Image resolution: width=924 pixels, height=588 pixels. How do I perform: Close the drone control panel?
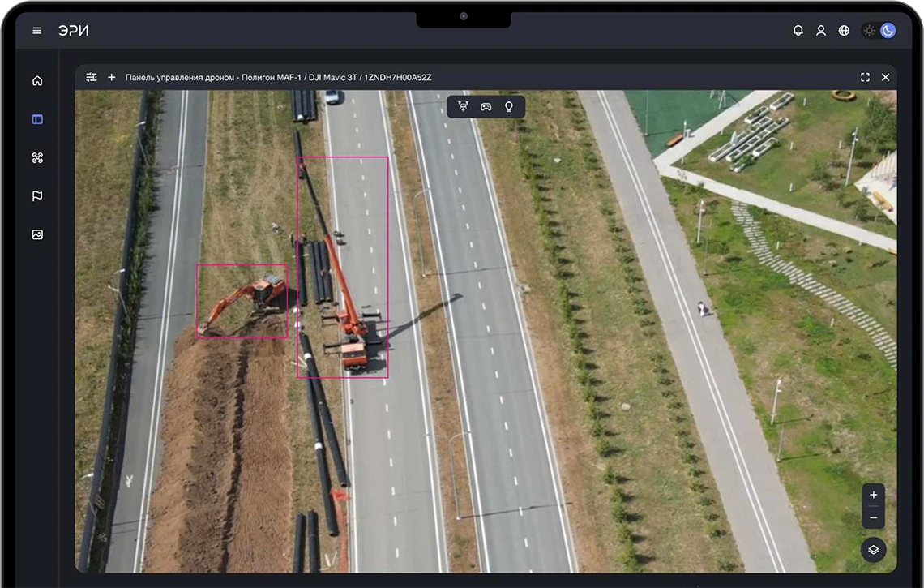point(885,77)
